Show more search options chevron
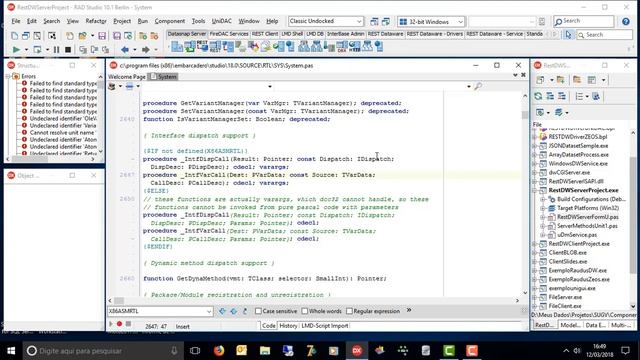This screenshot has height=360, width=640. pos(409,311)
